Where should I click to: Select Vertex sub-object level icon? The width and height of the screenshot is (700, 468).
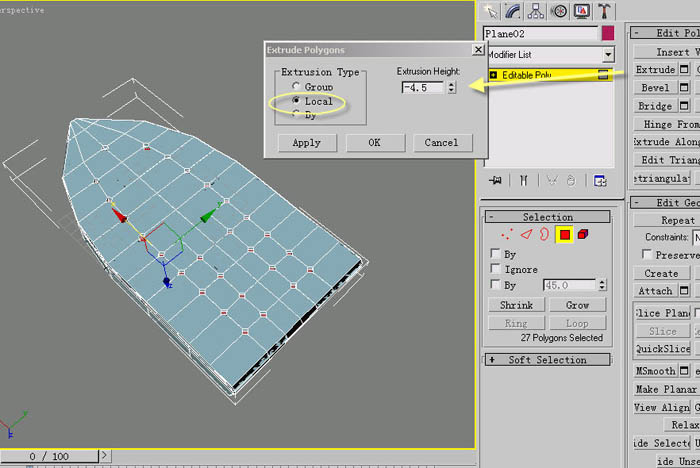coord(507,234)
